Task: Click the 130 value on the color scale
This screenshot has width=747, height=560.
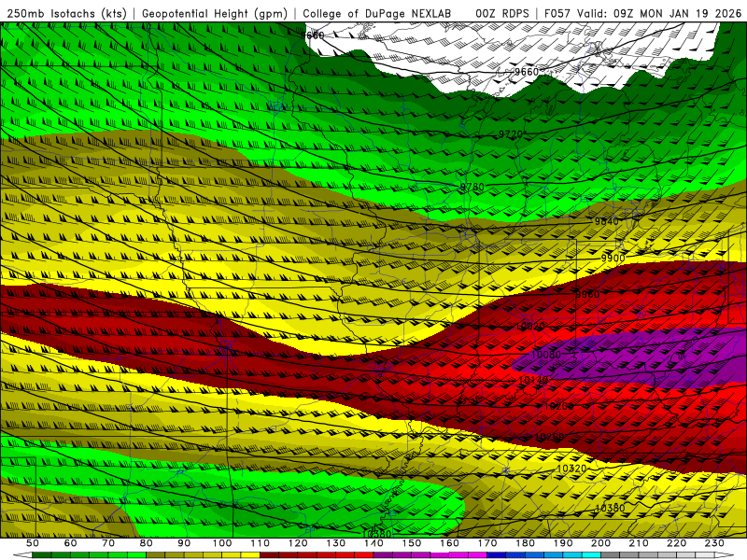Action: pyautogui.click(x=336, y=543)
